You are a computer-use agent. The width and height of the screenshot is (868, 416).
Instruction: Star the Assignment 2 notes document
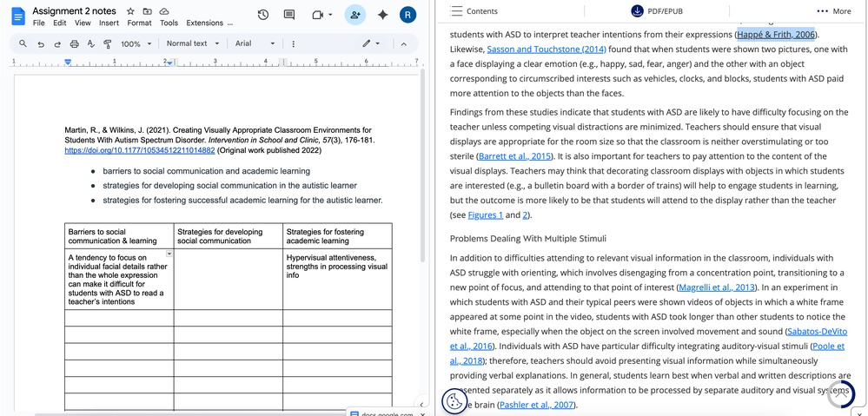(x=130, y=10)
